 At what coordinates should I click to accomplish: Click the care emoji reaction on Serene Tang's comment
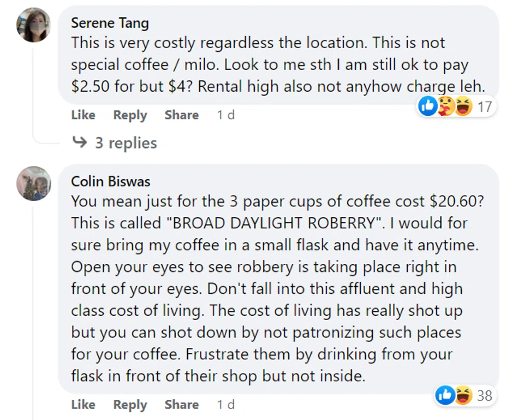click(x=445, y=107)
